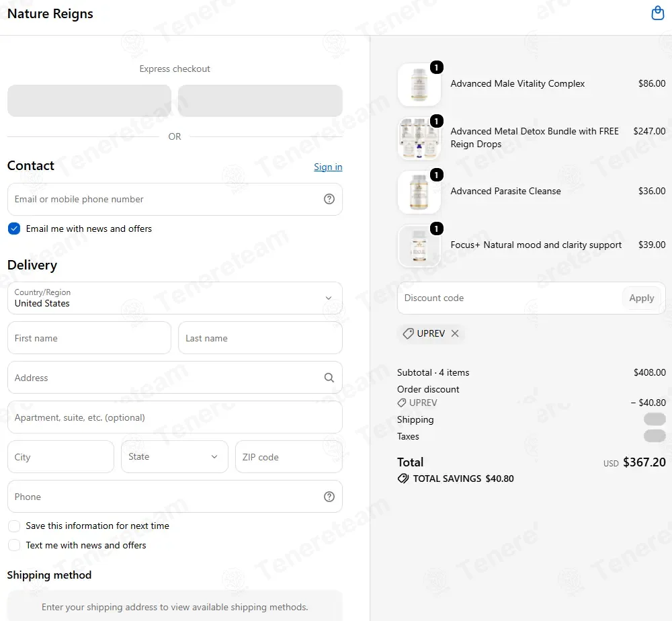The image size is (672, 621).
Task: Click the Apartment, suite, etc. field
Action: click(x=175, y=417)
